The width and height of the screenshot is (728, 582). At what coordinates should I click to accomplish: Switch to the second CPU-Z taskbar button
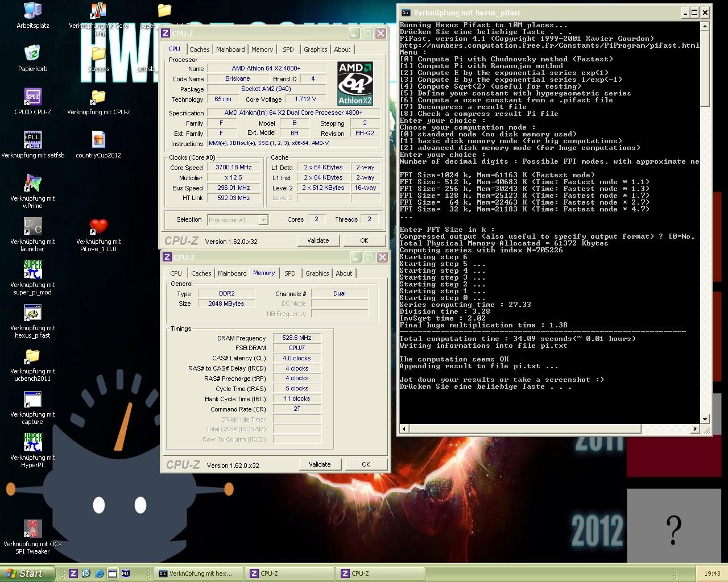coord(380,573)
